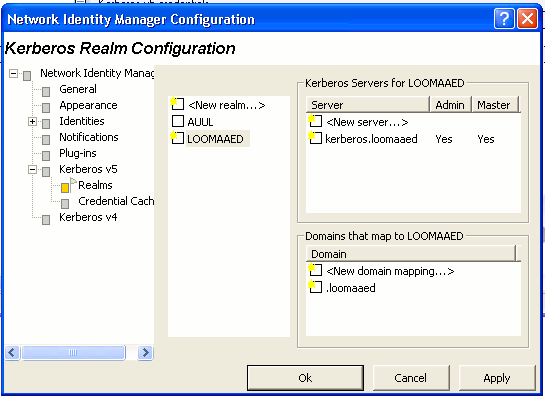The width and height of the screenshot is (545, 399).
Task: Open the Notifications configuration page
Action: coord(89,137)
